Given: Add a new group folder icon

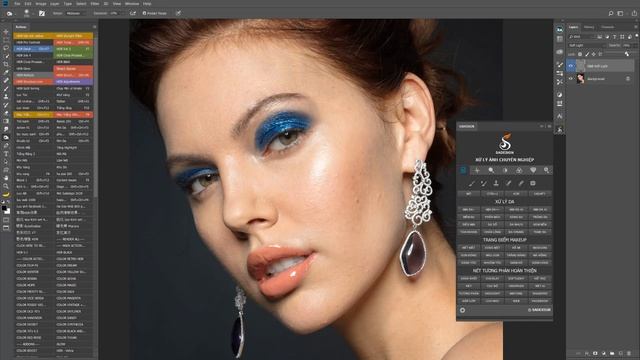Looking at the screenshot, I should pos(612,353).
